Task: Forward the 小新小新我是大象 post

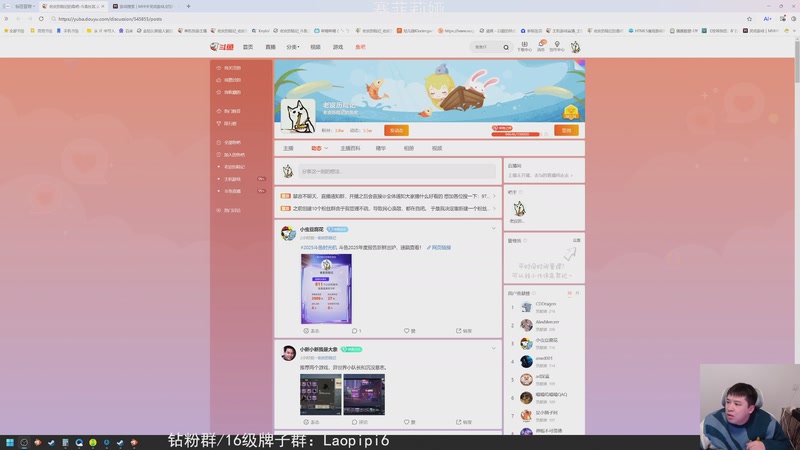Action: pyautogui.click(x=464, y=422)
